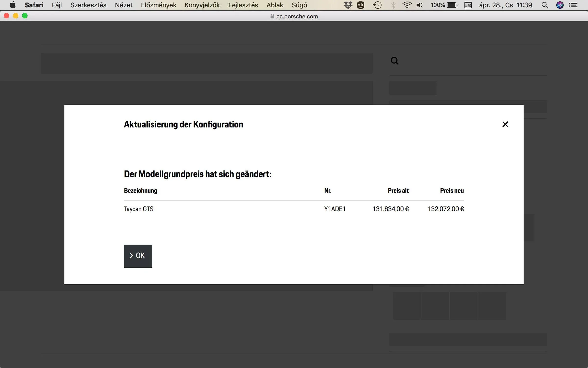The height and width of the screenshot is (368, 588).
Task: Open the Time Machine status icon
Action: (377, 5)
